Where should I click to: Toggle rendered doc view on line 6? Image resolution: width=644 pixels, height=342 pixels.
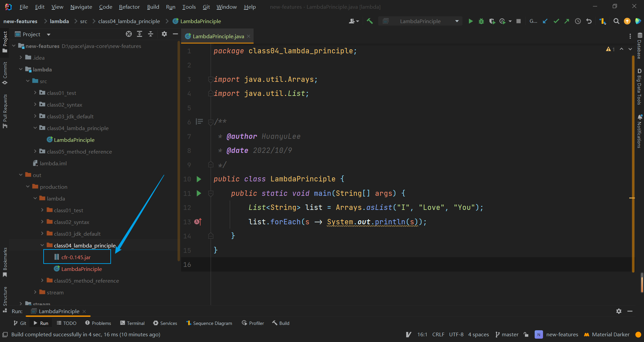[x=199, y=121]
